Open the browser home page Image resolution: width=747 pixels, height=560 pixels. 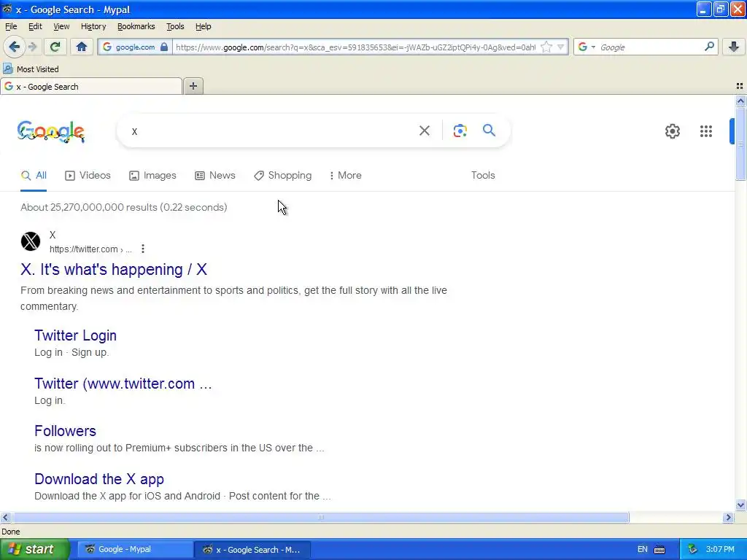[x=82, y=47]
